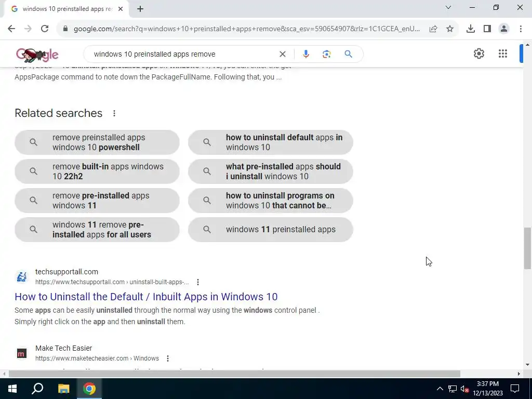The width and height of the screenshot is (532, 399).
Task: Bookmark this page with the star
Action: coord(450,29)
